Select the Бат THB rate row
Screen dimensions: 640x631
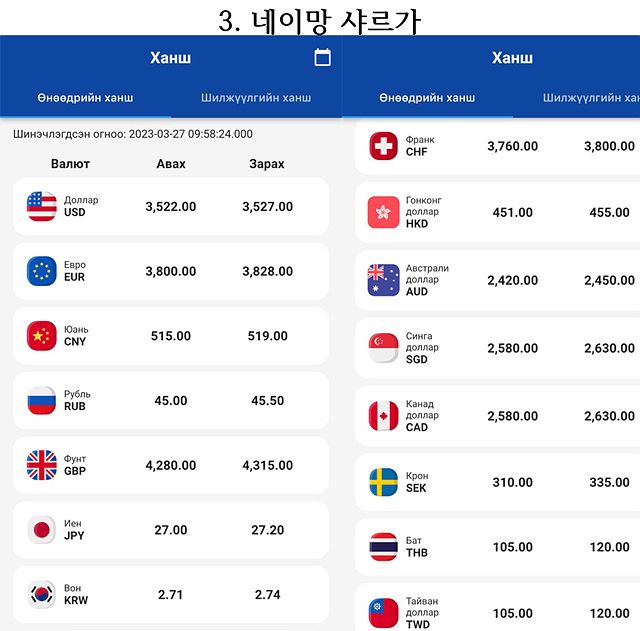(x=498, y=547)
